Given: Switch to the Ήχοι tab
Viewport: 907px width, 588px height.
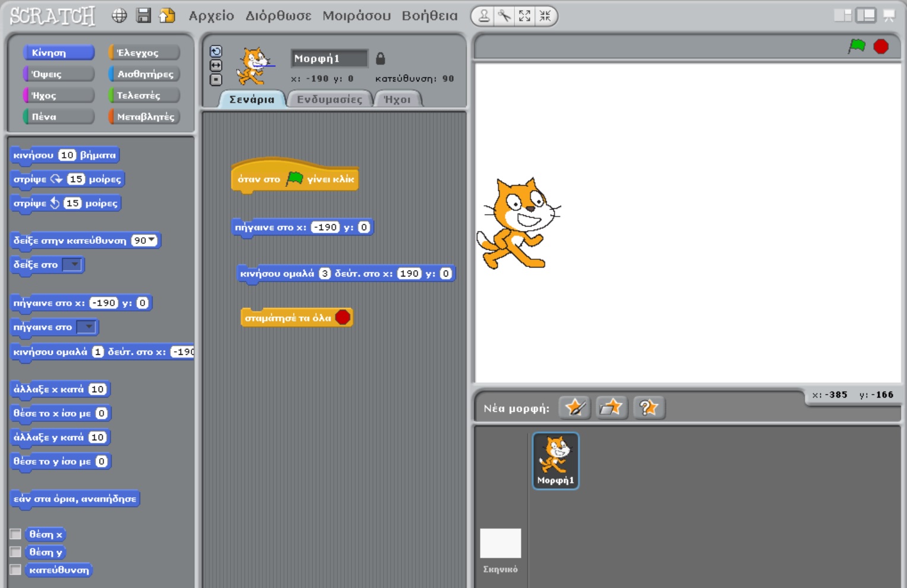Looking at the screenshot, I should pyautogui.click(x=397, y=99).
